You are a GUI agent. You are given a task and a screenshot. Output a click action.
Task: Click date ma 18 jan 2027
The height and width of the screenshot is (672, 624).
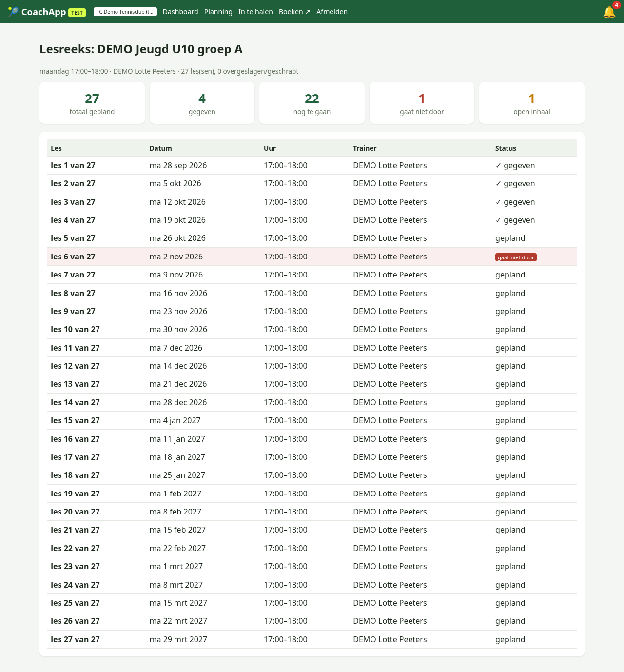(177, 457)
